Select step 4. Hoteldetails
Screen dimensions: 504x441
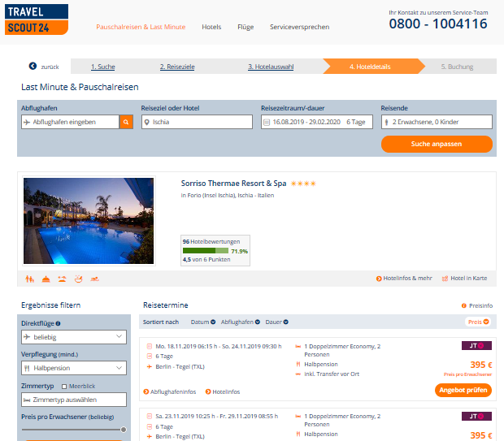pos(370,67)
